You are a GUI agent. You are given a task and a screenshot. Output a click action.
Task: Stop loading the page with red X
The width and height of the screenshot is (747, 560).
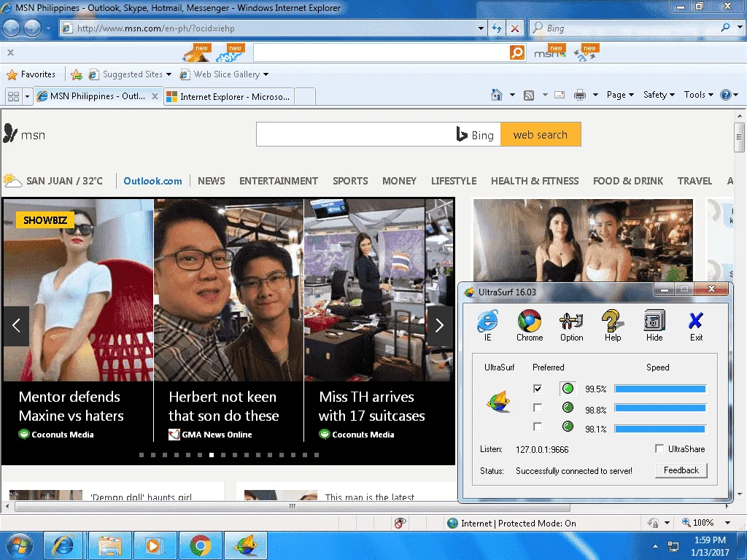tap(515, 28)
